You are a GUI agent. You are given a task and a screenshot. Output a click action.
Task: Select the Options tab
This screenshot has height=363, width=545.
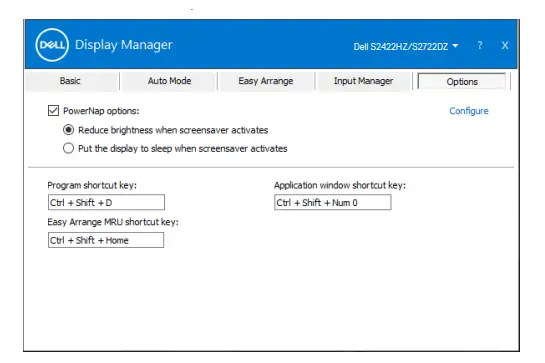(x=462, y=82)
